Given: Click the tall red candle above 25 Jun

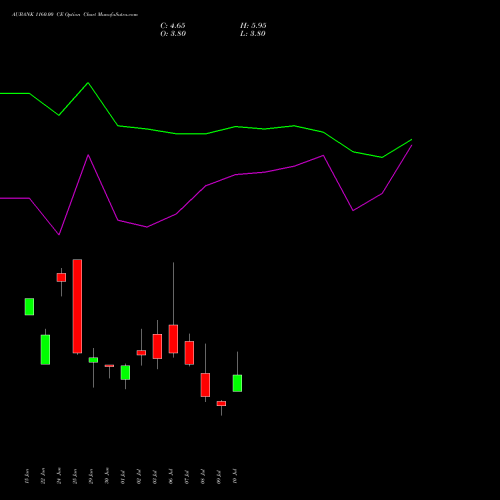Looking at the screenshot, I should (x=77, y=306).
